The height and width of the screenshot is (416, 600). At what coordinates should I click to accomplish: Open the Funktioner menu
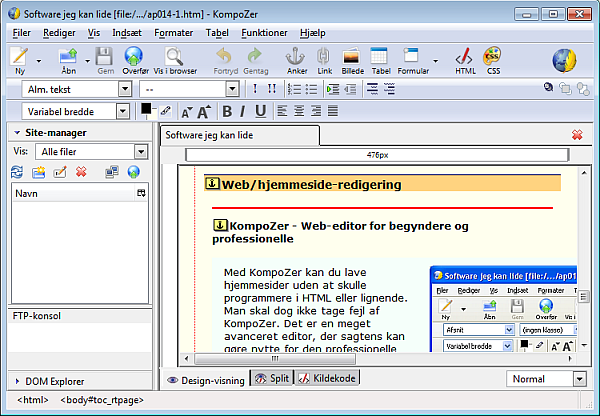(264, 33)
